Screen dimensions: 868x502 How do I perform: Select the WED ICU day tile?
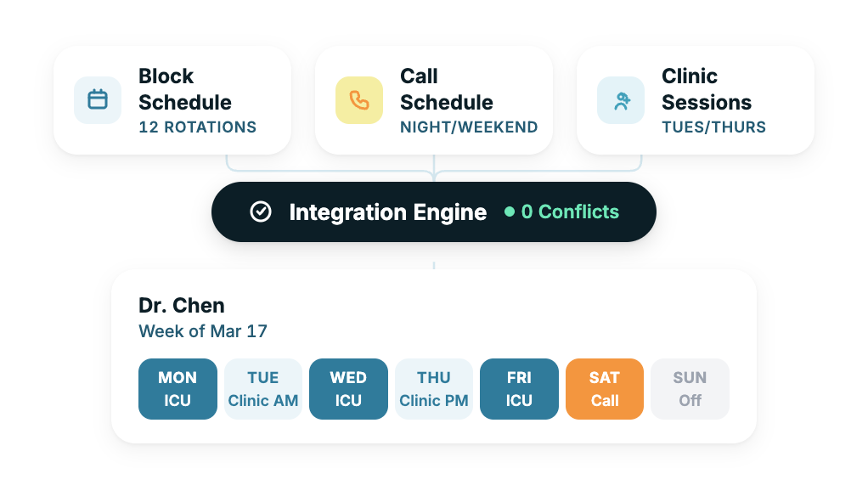pos(348,389)
